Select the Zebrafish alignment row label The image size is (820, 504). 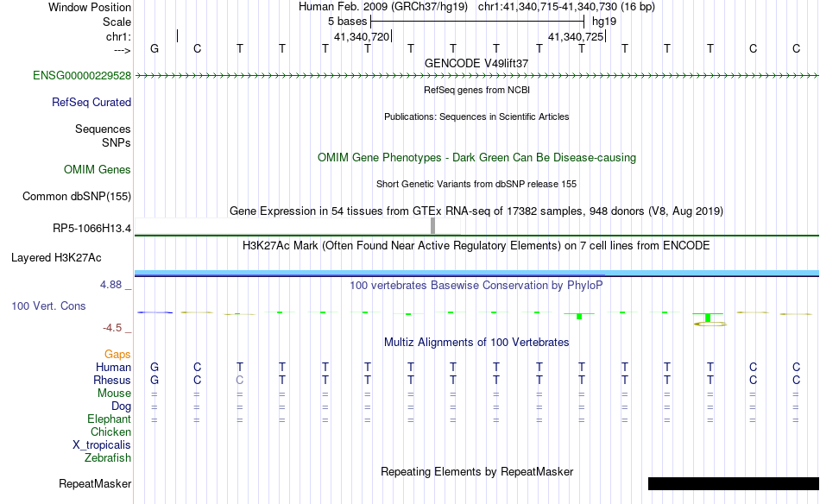[x=108, y=458]
